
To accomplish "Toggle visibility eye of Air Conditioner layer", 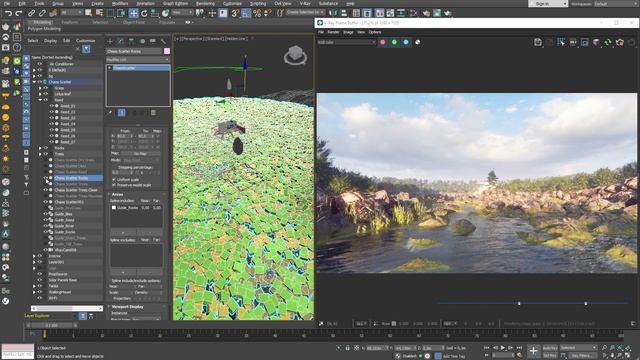I will [x=40, y=64].
